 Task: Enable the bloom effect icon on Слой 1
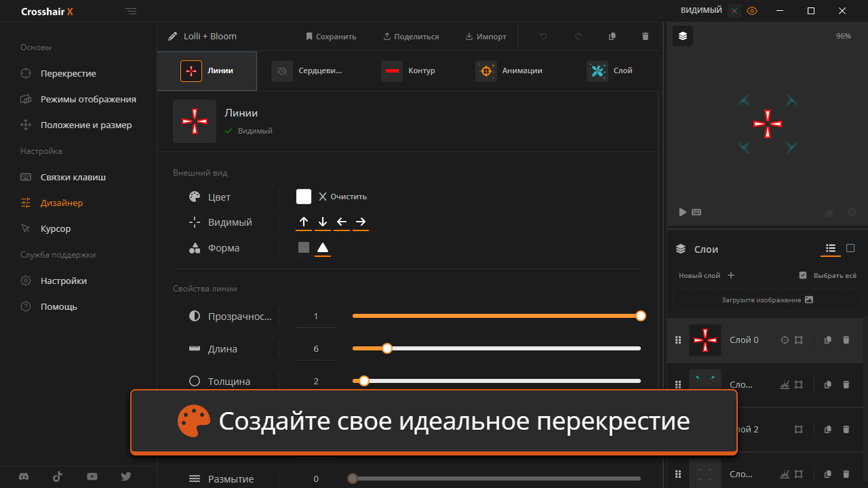pyautogui.click(x=785, y=384)
